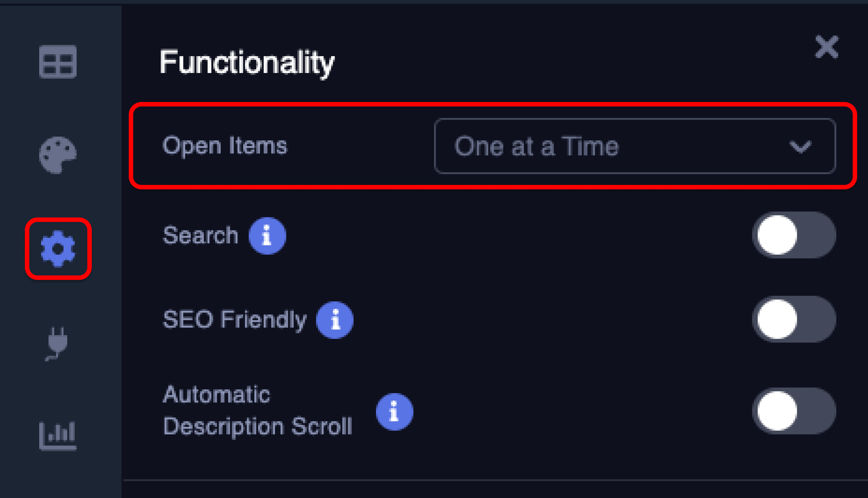Select the gear functionality settings icon
This screenshot has width=868, height=498.
click(58, 249)
